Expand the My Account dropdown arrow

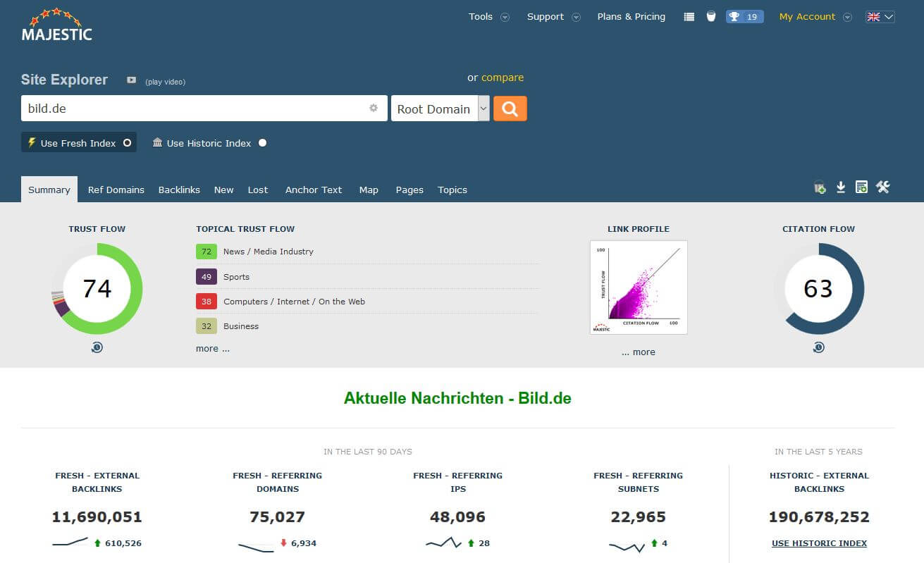(x=847, y=18)
